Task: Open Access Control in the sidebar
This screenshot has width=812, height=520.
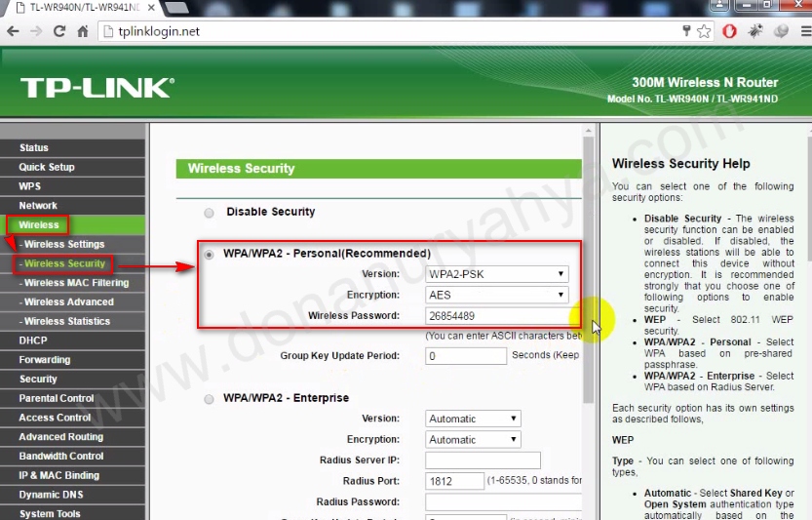Action: pos(72,418)
